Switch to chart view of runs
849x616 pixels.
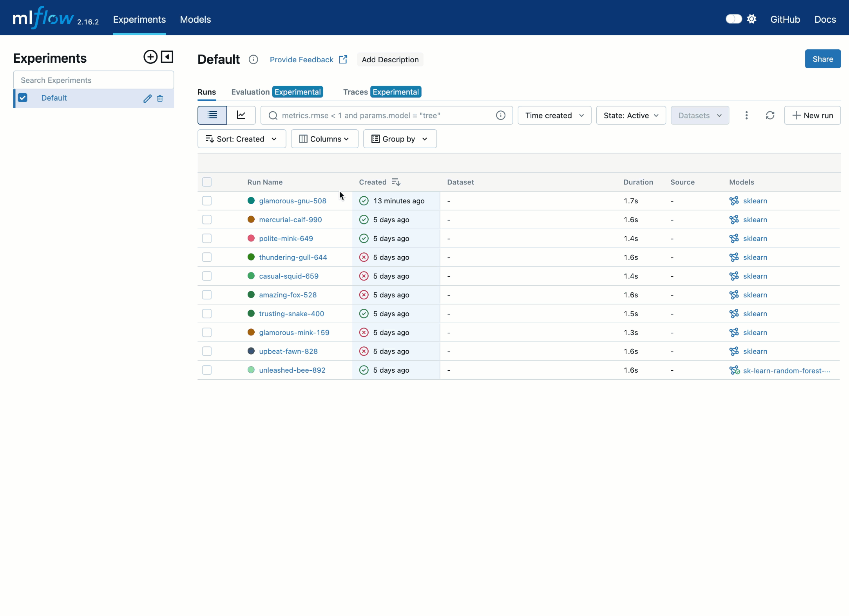point(242,115)
